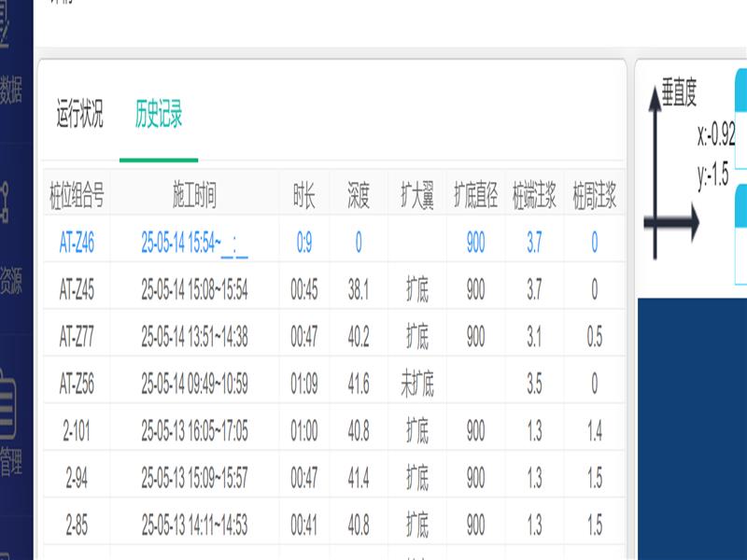747x560 pixels.
Task: Click the 2-94 pile number cell
Action: [77, 478]
